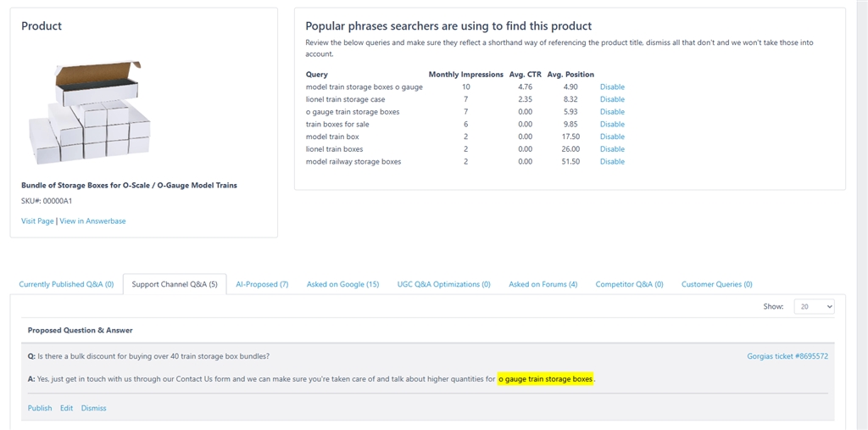The height and width of the screenshot is (430, 868).
Task: Disable query 'model railway storage boxes'
Action: [612, 162]
